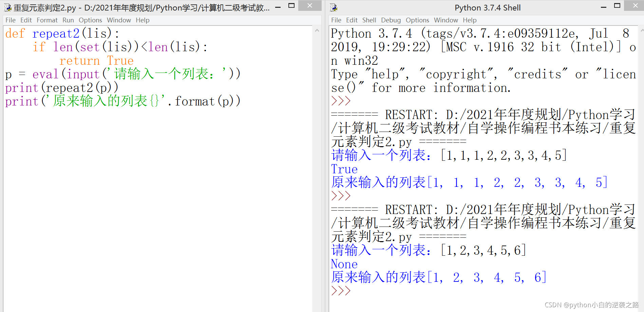The image size is (644, 312).
Task: Open Edit menu in Python Shell
Action: point(352,20)
